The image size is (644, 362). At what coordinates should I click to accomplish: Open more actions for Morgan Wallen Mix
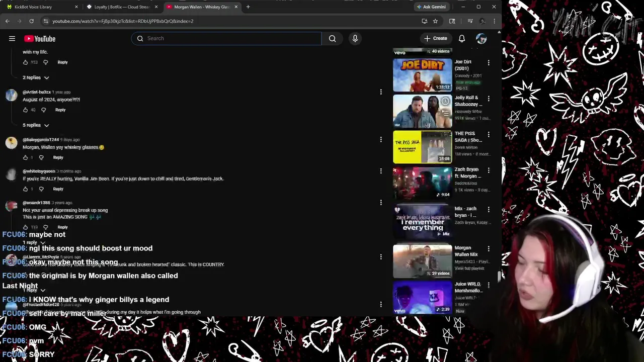point(489,249)
